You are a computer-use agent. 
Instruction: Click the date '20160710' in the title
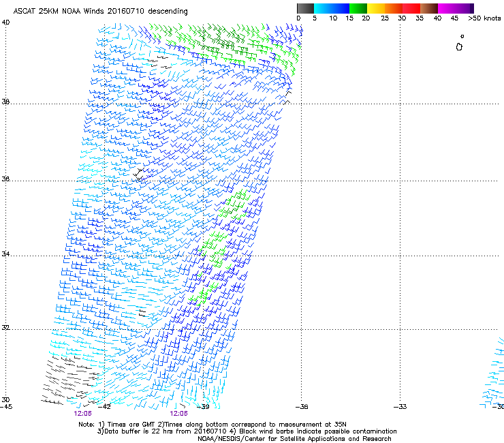[x=126, y=12]
